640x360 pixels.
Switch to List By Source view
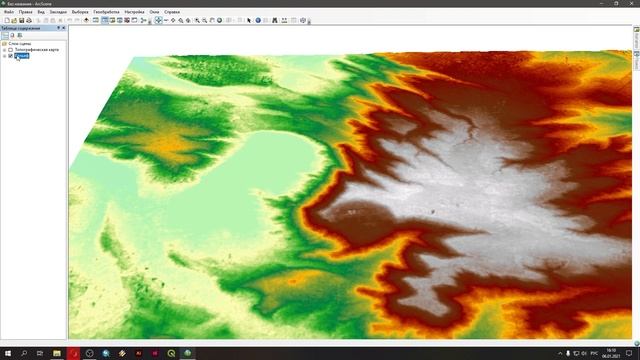click(x=12, y=36)
